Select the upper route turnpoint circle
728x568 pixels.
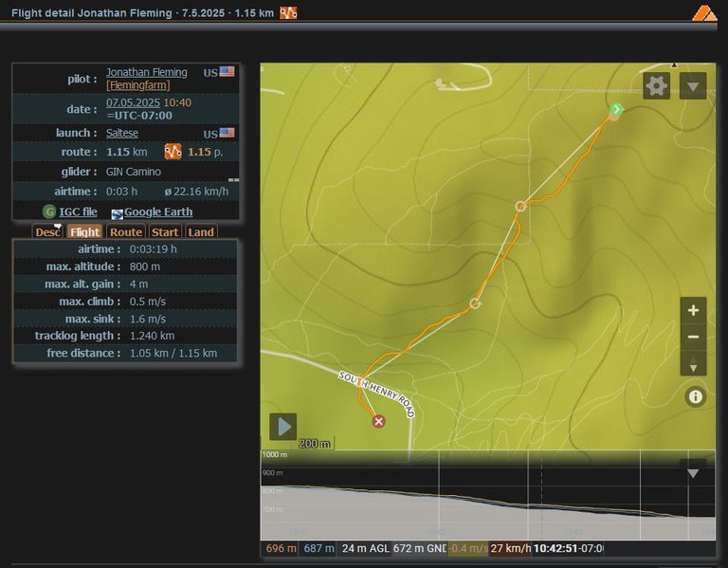tap(520, 206)
